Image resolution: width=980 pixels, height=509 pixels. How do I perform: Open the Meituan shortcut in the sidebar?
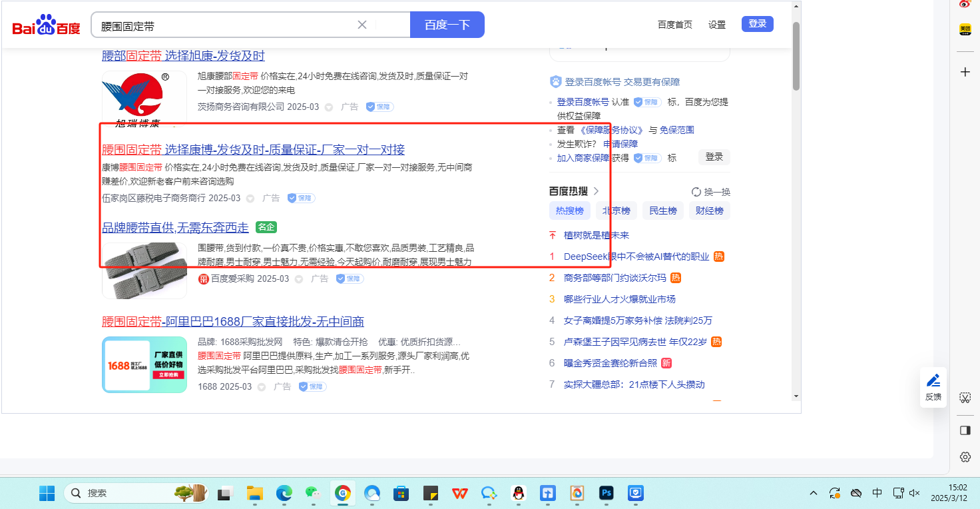coord(965,29)
